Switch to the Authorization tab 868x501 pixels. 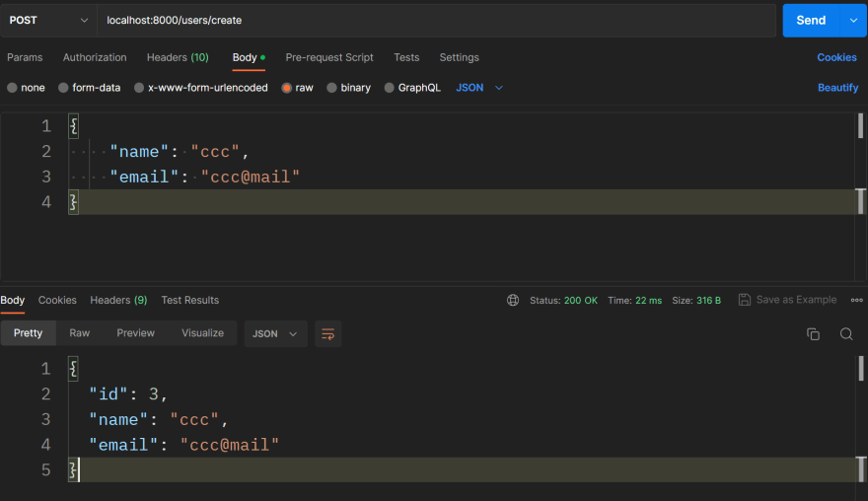95,57
